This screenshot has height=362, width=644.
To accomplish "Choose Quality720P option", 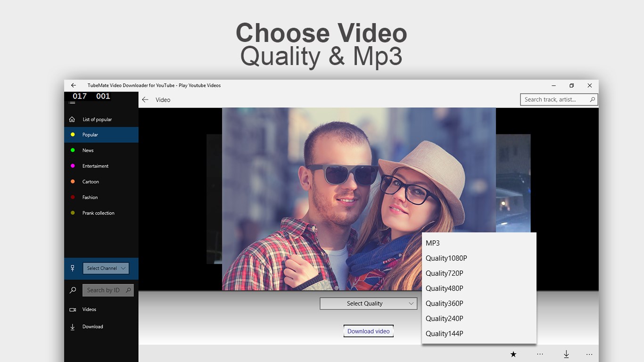I will click(x=479, y=273).
